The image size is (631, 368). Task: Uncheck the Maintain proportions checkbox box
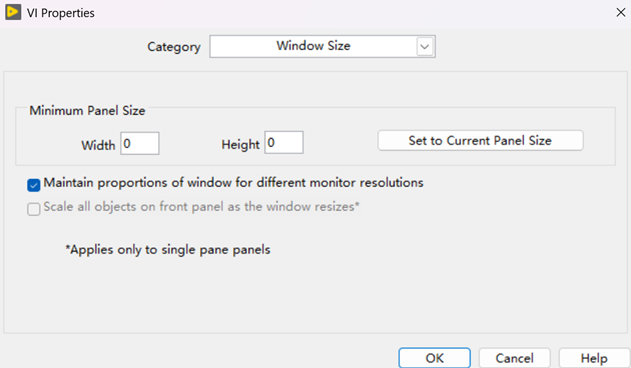coord(34,185)
